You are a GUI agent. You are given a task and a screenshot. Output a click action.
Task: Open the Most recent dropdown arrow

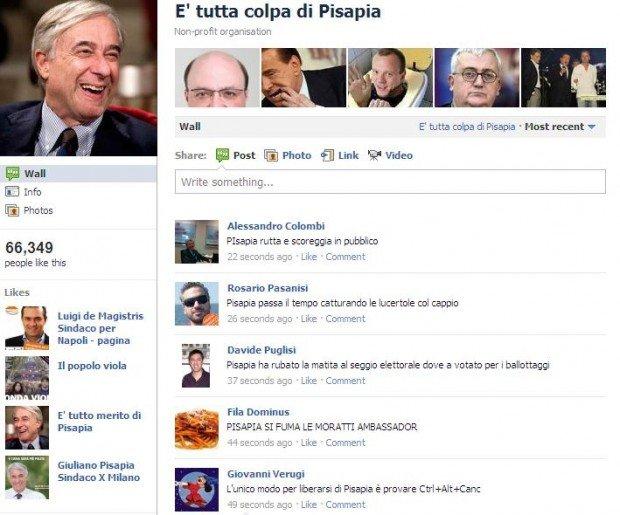pyautogui.click(x=592, y=127)
